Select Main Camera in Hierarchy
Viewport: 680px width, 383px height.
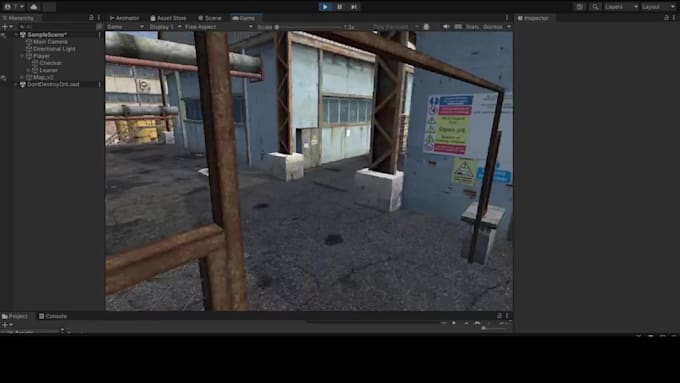(x=50, y=42)
